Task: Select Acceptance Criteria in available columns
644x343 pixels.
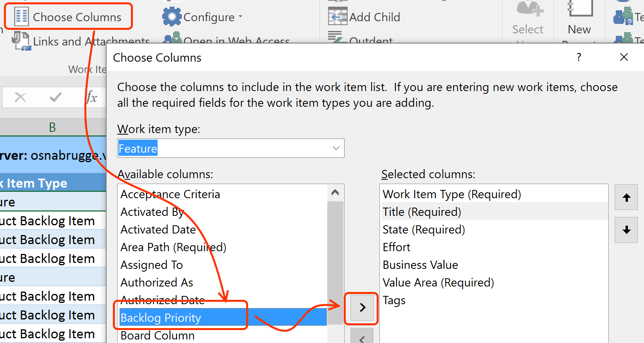Action: [x=170, y=194]
